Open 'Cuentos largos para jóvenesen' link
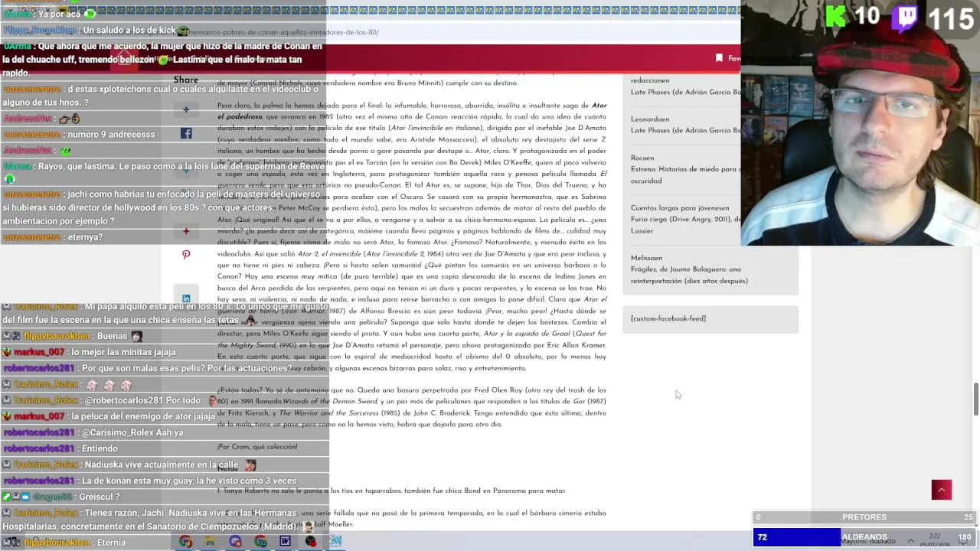 (680, 208)
